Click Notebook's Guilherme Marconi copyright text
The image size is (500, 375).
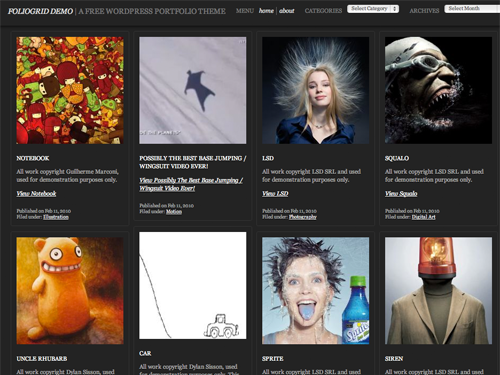coord(67,176)
